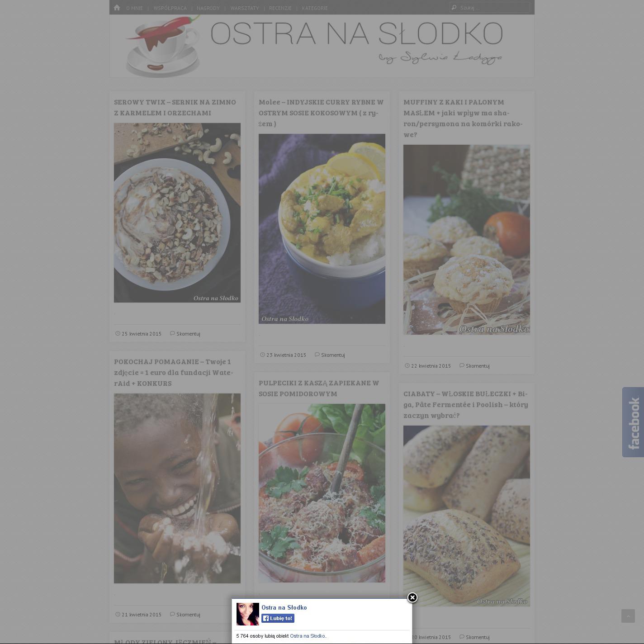The height and width of the screenshot is (644, 644).
Task: Open Ostra na Słodko popup title link
Action: click(284, 607)
